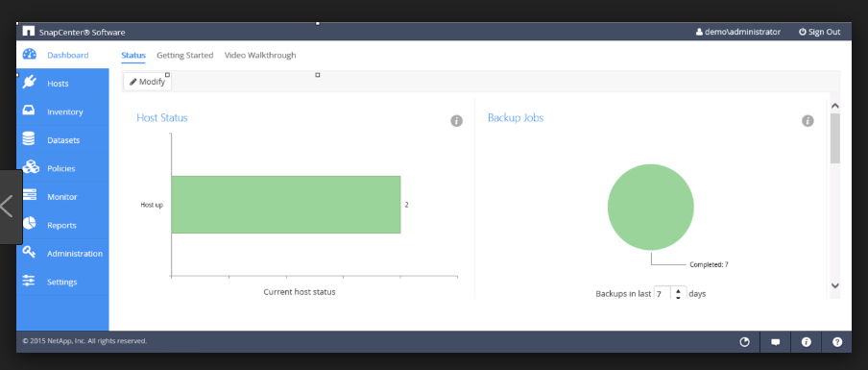Click the Policies cubes icon
868x370 pixels.
click(x=31, y=167)
